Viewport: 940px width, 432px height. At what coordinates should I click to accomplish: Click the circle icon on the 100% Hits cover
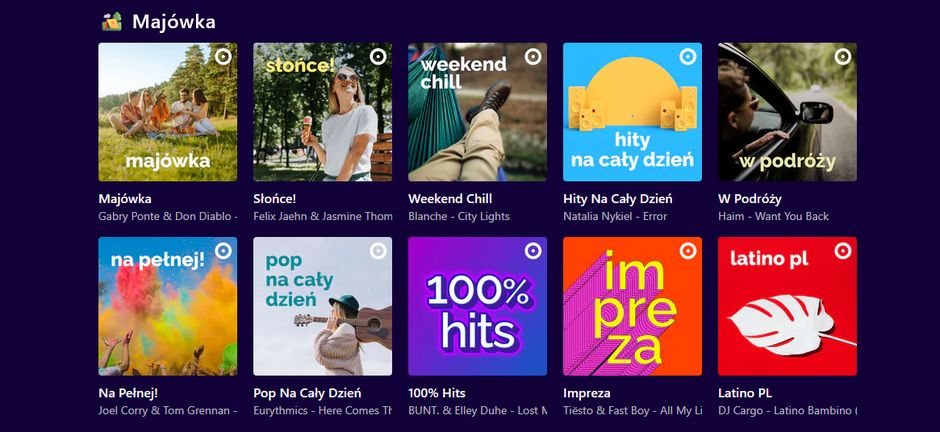[533, 251]
